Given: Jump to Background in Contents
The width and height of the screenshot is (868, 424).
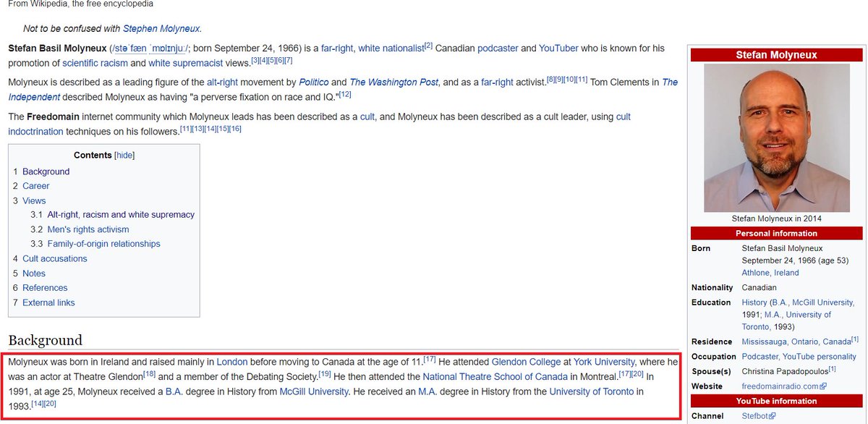Looking at the screenshot, I should (x=46, y=171).
